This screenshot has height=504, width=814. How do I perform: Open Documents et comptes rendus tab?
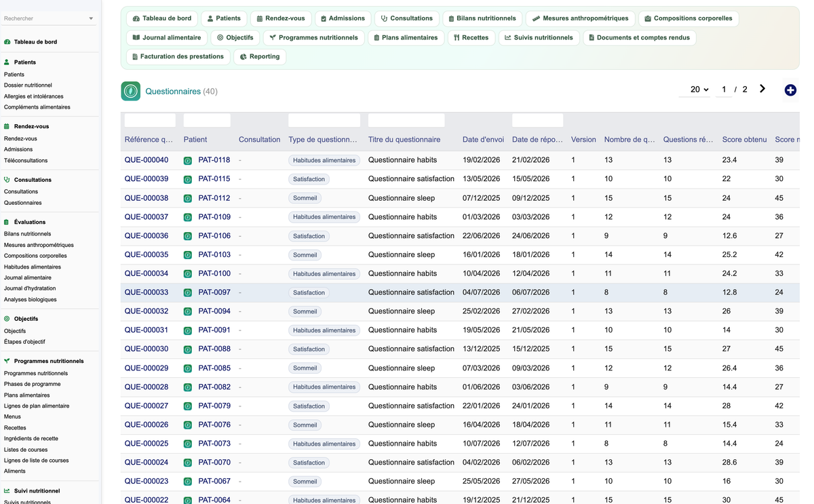tap(639, 37)
